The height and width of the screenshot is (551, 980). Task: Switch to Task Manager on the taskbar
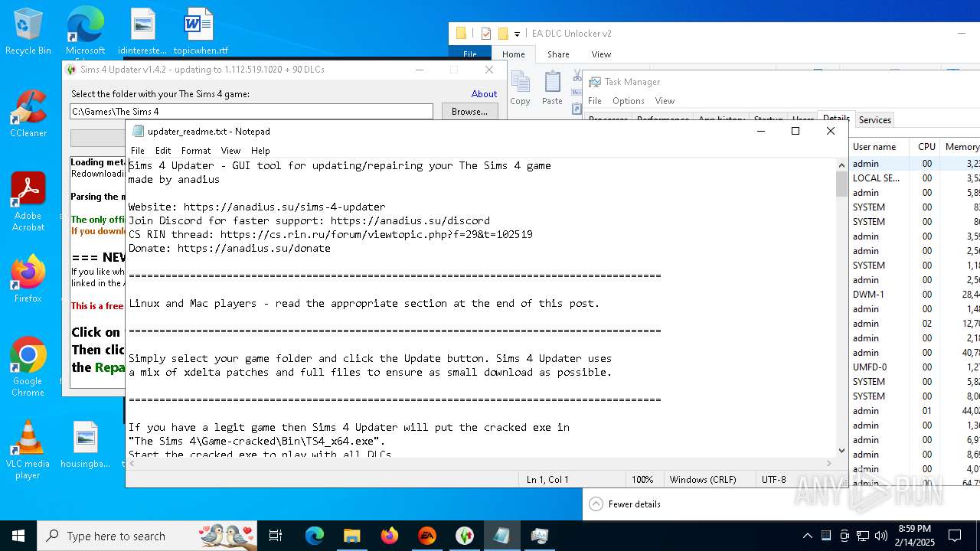tap(539, 536)
